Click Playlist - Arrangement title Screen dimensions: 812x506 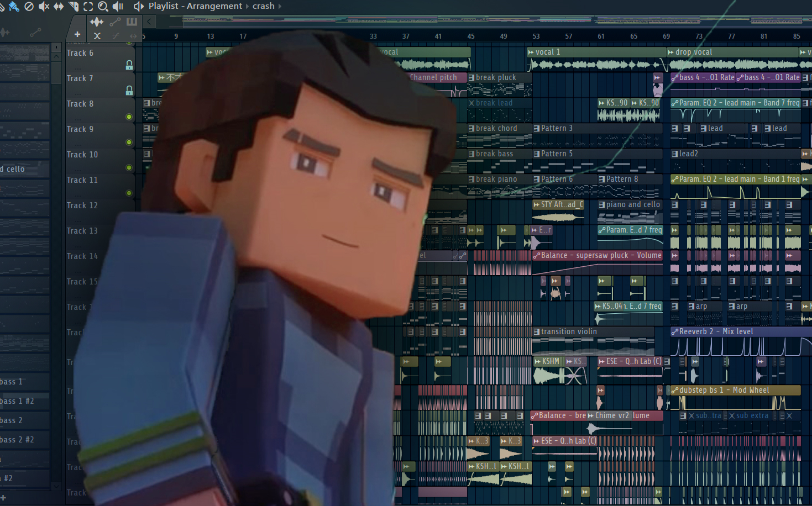point(195,6)
